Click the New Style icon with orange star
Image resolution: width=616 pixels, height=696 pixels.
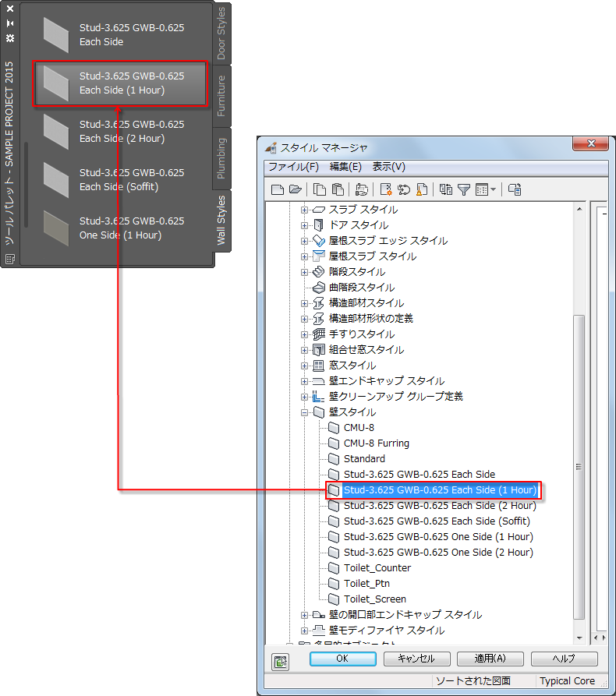tap(386, 189)
